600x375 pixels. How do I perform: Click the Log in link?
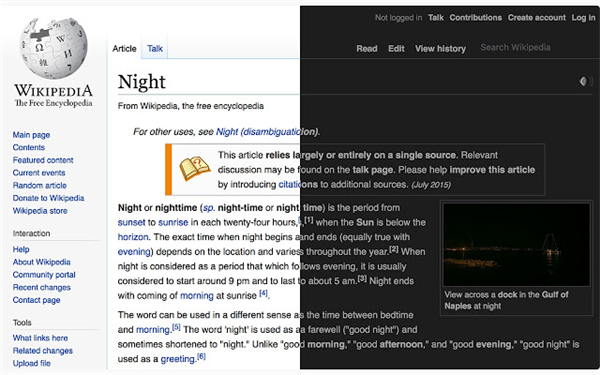(584, 18)
